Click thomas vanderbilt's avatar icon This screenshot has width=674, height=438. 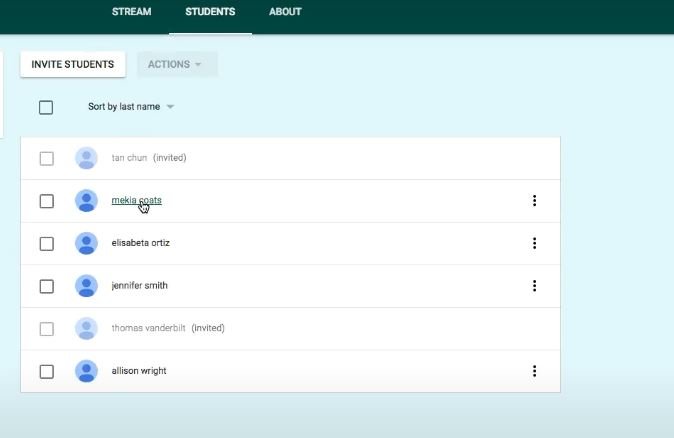pos(86,328)
